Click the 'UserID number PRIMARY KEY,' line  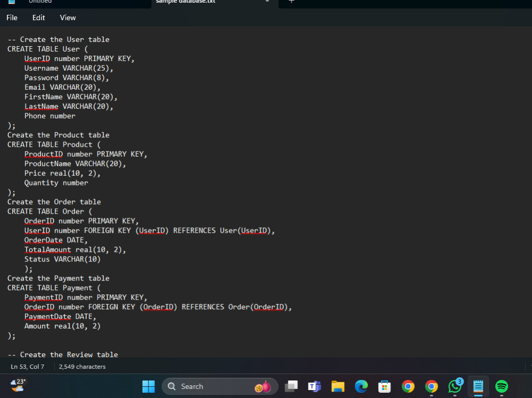[79, 58]
